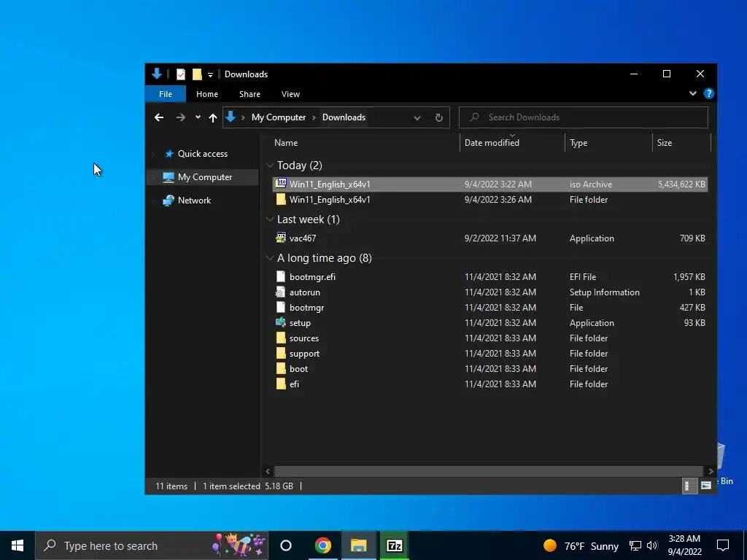
Task: Go back with the Back arrow
Action: (159, 117)
